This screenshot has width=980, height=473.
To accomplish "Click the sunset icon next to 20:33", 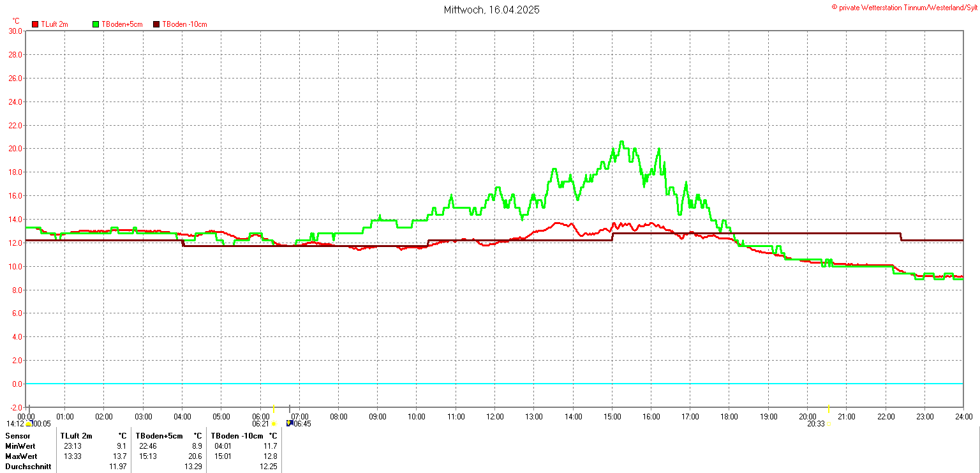I will coord(829,424).
